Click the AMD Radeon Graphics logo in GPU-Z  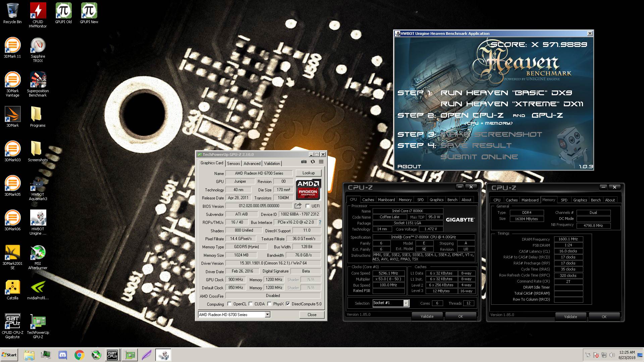click(309, 189)
